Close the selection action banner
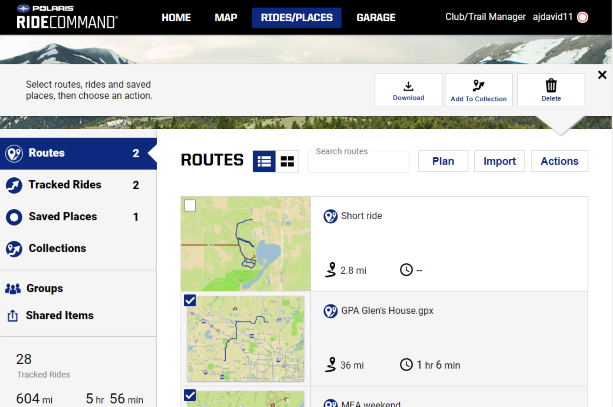 (x=602, y=75)
